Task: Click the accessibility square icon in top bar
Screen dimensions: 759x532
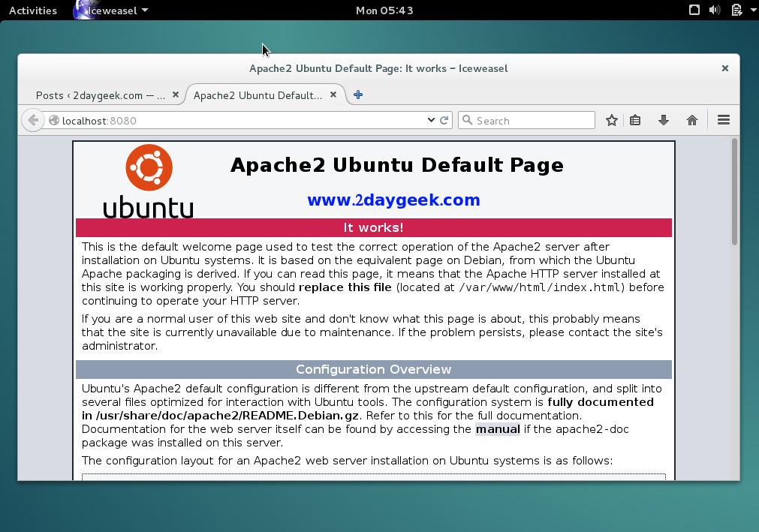Action: (694, 10)
